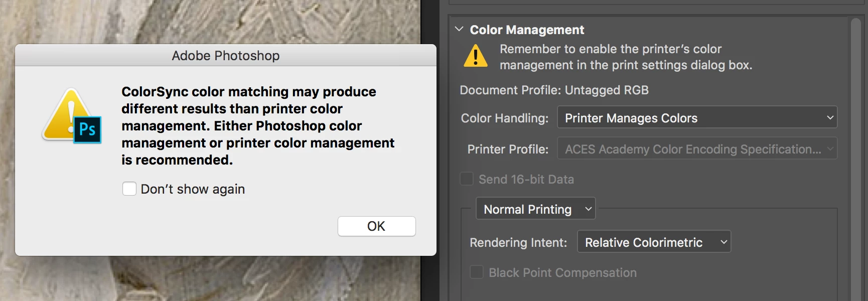Click the Adobe Photoshop dialog title bar

click(226, 55)
